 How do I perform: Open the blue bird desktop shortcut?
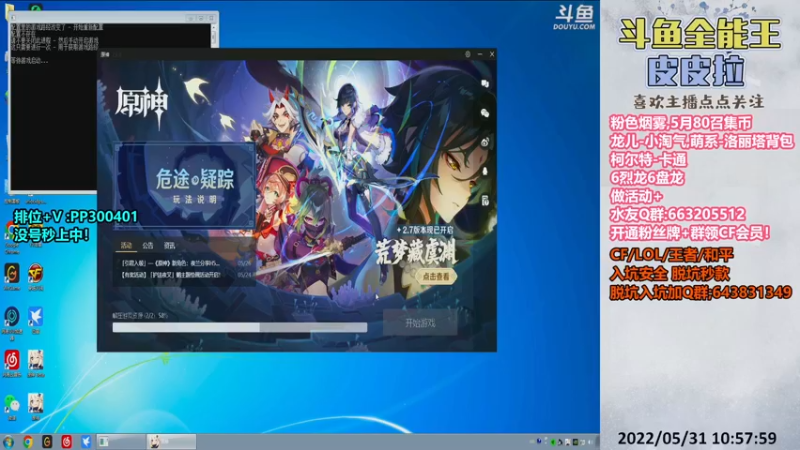35,319
